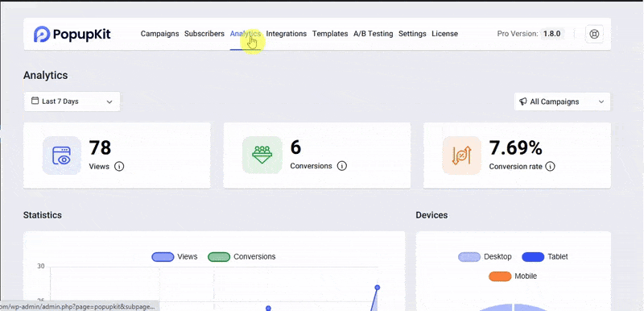Click the Statistics section heading
The width and height of the screenshot is (644, 311).
[43, 215]
